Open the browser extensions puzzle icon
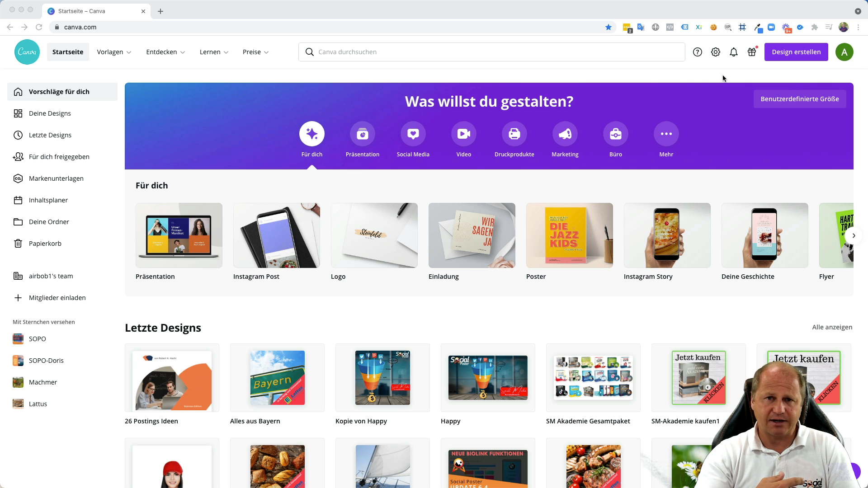 point(815,27)
